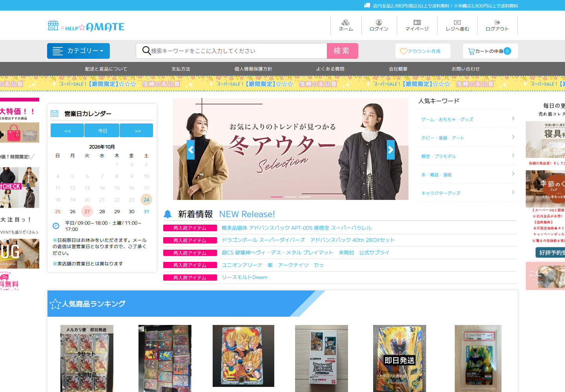The image size is (565, 392).
Task: Click the 今日 calendar button
Action: pos(103,131)
